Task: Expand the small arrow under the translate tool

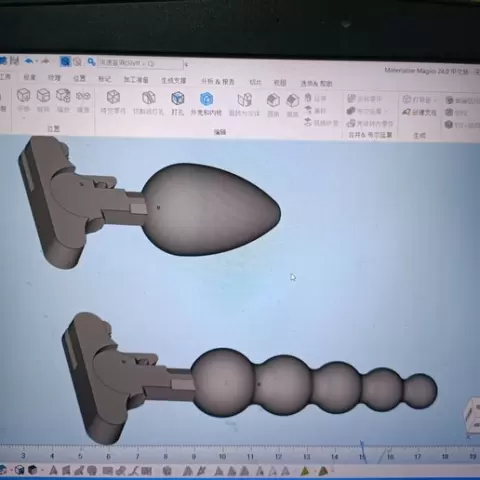Action: click(x=24, y=117)
